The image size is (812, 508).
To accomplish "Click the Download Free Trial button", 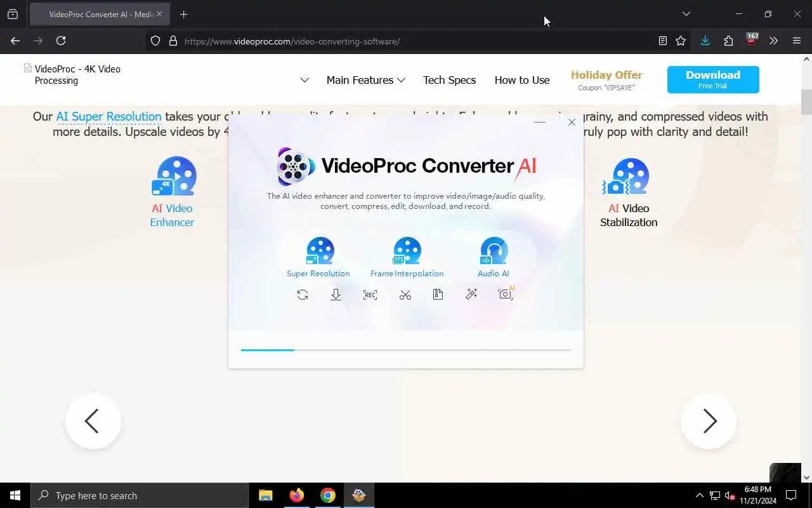I will (x=713, y=79).
